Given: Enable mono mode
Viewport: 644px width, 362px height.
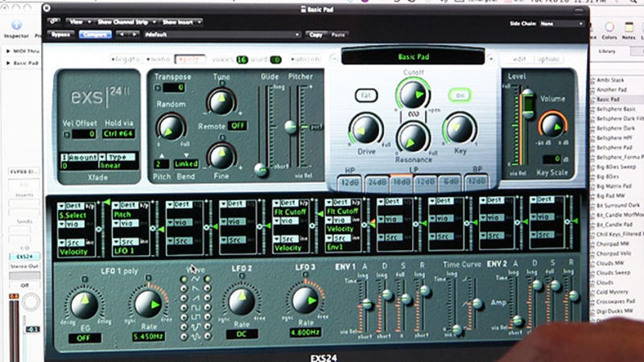Looking at the screenshot, I should click(x=158, y=59).
